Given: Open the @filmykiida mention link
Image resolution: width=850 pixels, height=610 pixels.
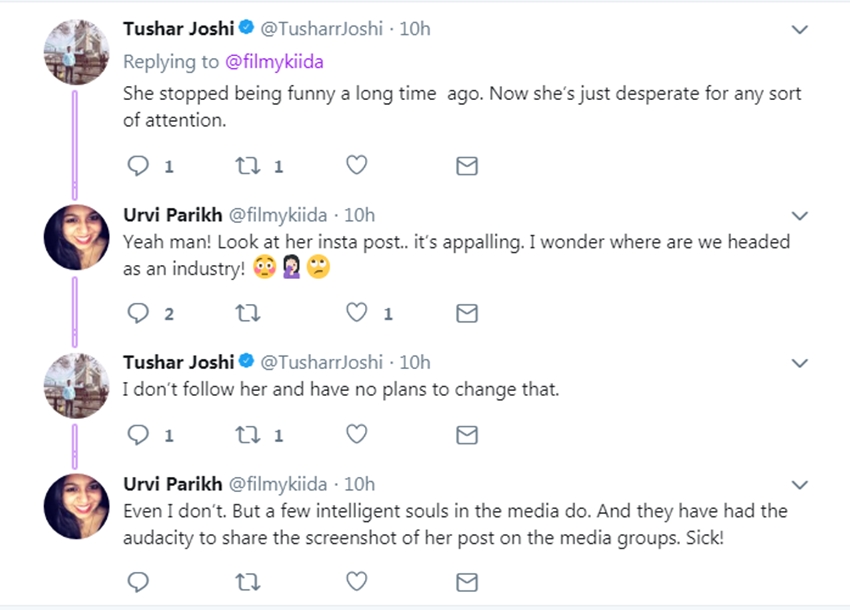Looking at the screenshot, I should point(274,62).
